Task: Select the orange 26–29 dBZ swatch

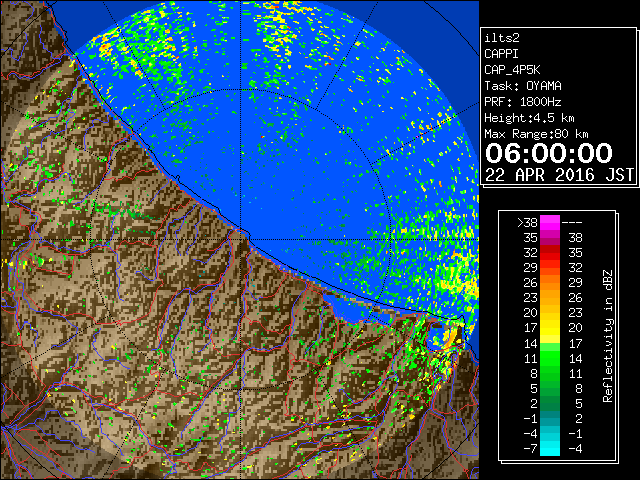Action: [x=550, y=283]
